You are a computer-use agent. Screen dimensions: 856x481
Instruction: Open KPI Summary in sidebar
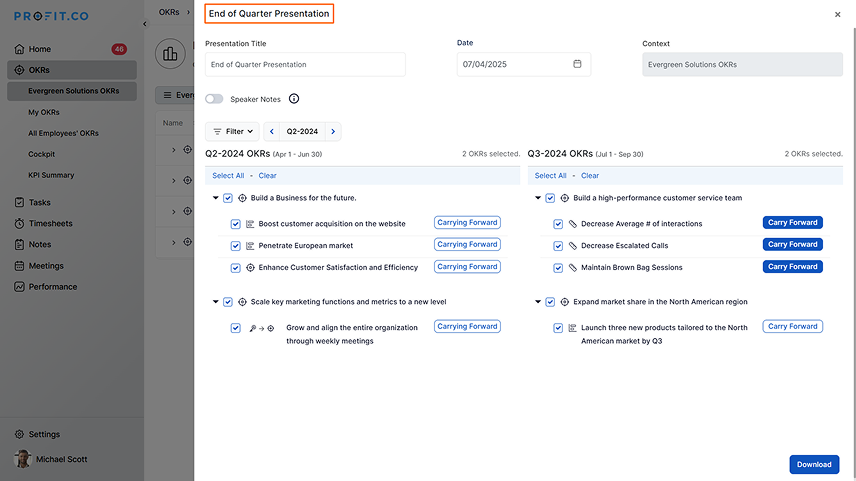(51, 175)
